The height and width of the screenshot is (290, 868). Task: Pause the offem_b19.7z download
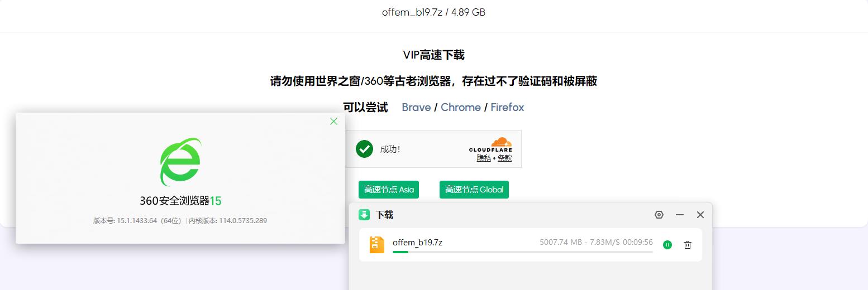[x=667, y=245]
